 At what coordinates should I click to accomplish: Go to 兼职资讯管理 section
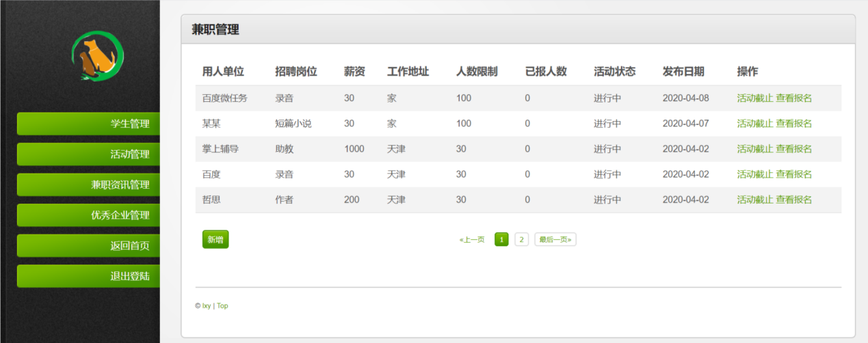[x=88, y=184]
